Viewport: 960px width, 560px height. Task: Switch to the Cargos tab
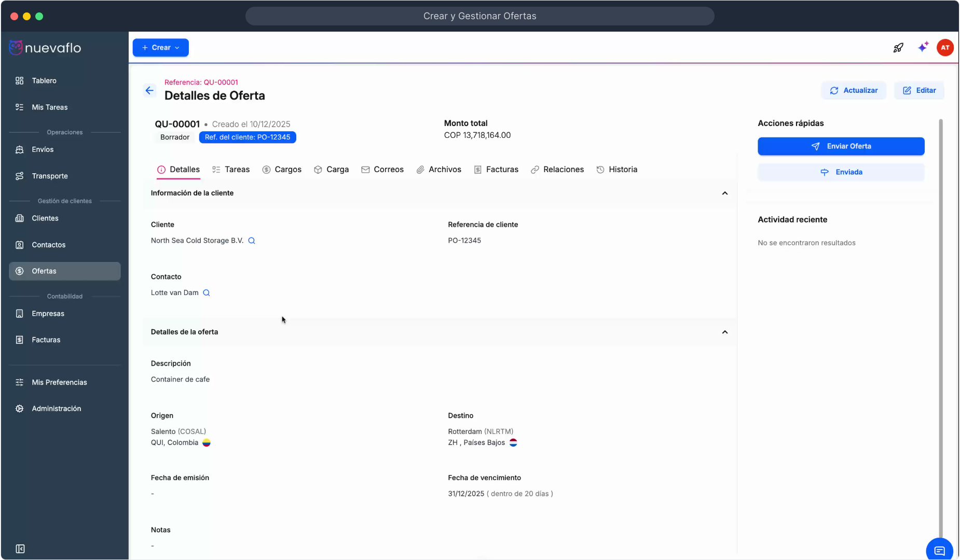[282, 170]
